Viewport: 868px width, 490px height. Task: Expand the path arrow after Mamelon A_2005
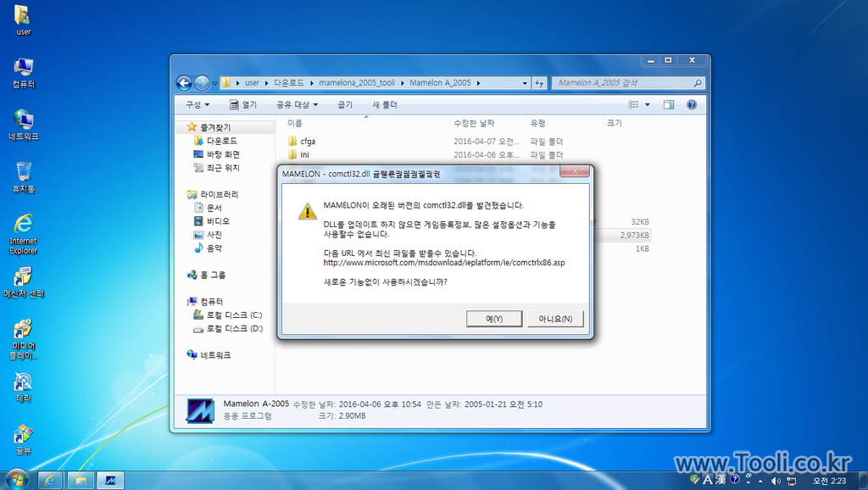pos(478,83)
